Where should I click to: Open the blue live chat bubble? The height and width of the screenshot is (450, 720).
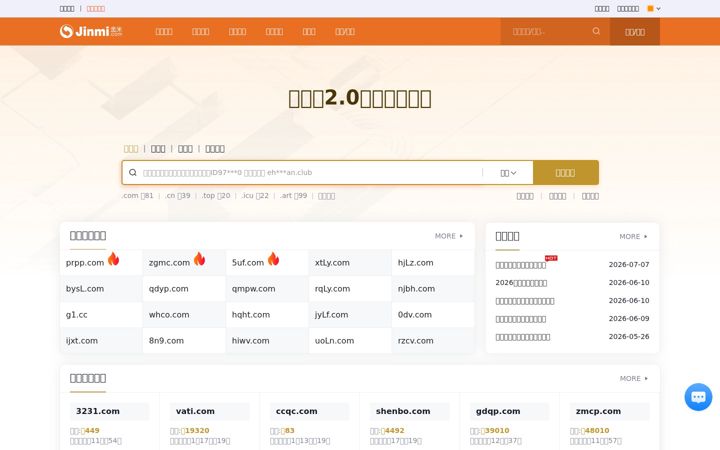pos(698,397)
